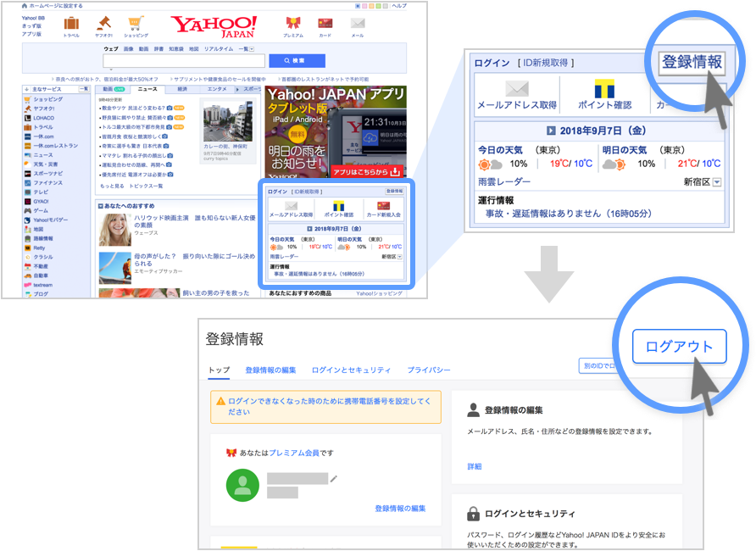This screenshot has width=756, height=551.
Task: Open the トラベル briefcase icon in Yahoo header
Action: [71, 24]
